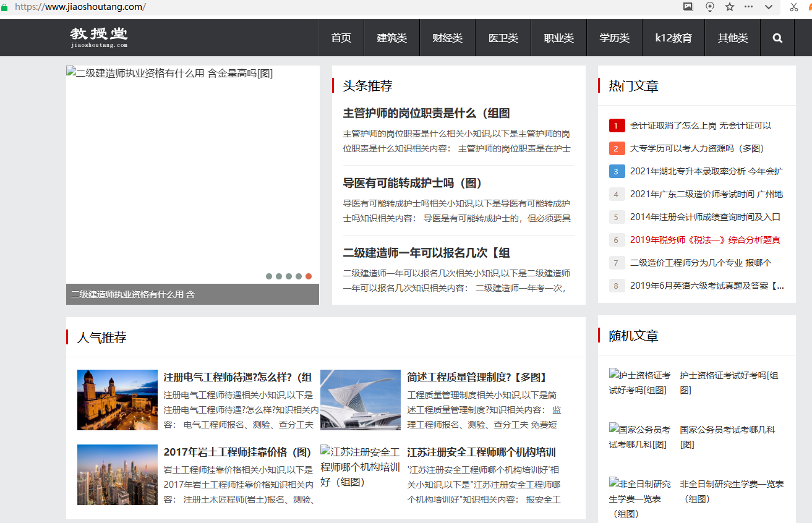Click the 教授堂 site logo
812x523 pixels.
point(99,37)
